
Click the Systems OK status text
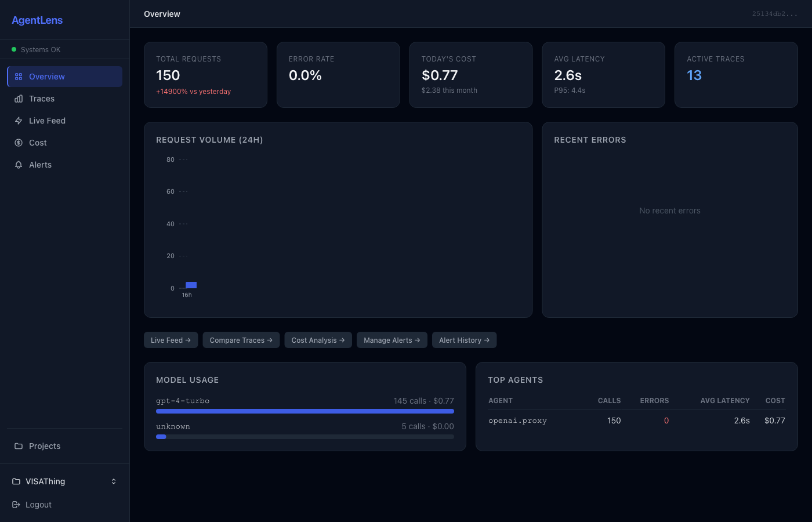coord(41,50)
